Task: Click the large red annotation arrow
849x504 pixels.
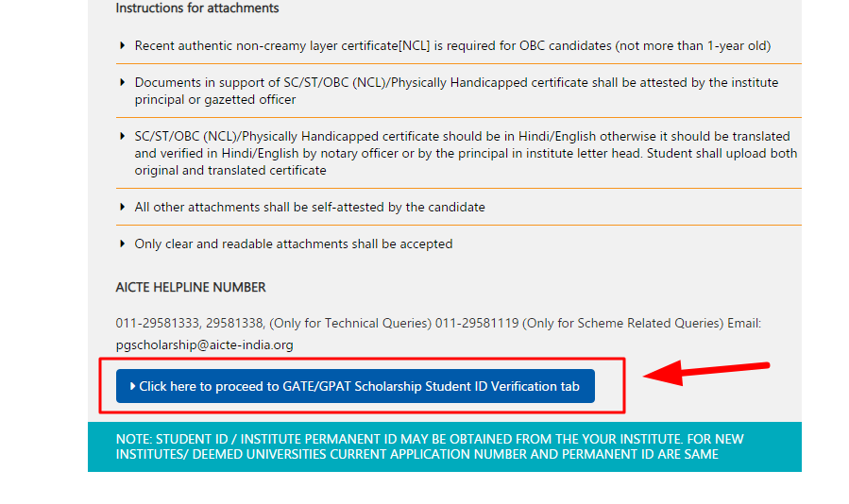Action: (x=706, y=373)
